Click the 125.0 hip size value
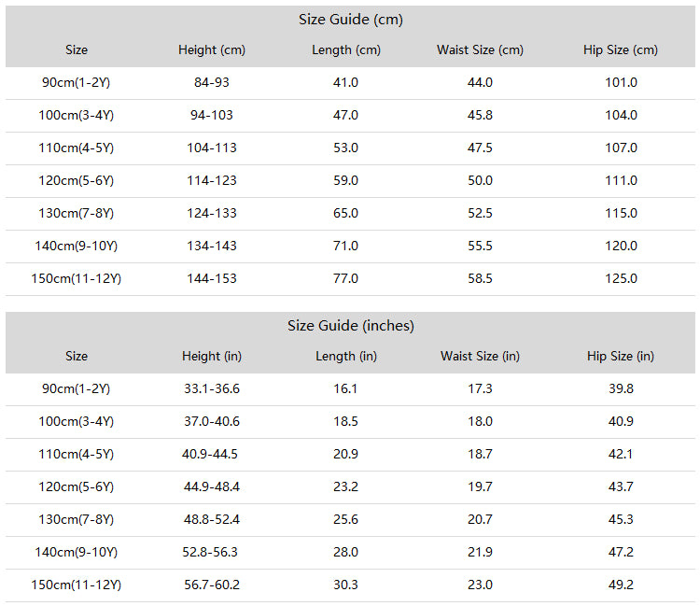The image size is (700, 606). click(x=621, y=278)
